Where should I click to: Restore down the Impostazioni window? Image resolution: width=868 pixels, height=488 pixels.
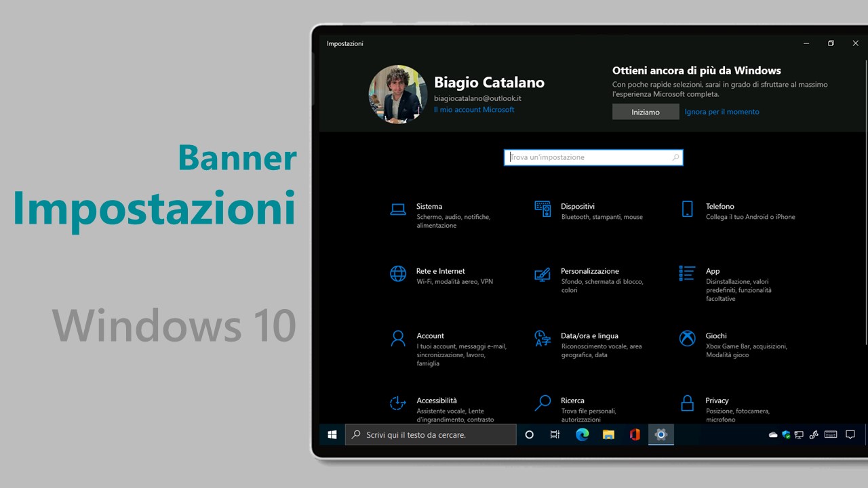[x=831, y=43]
